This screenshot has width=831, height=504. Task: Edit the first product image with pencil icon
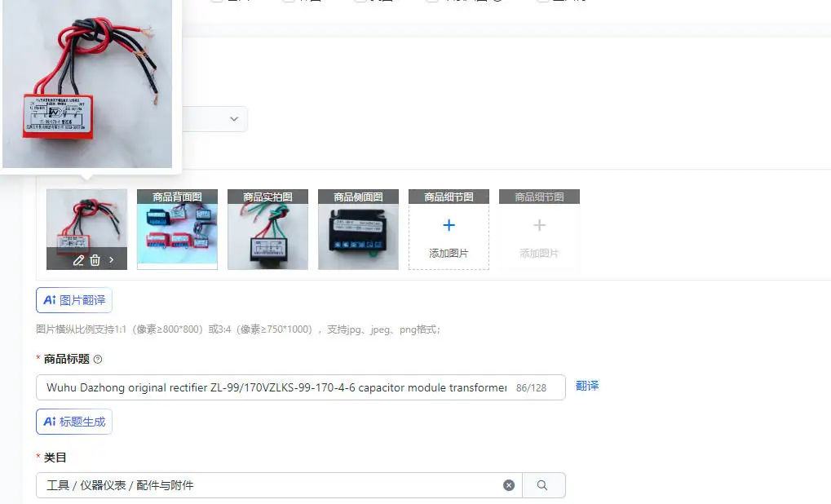tap(78, 260)
